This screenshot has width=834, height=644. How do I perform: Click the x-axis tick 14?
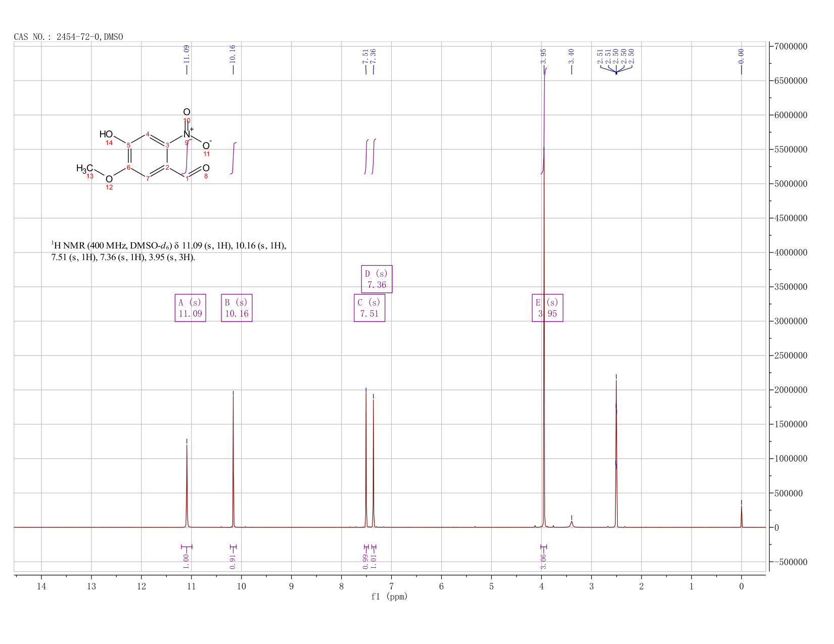(41, 586)
